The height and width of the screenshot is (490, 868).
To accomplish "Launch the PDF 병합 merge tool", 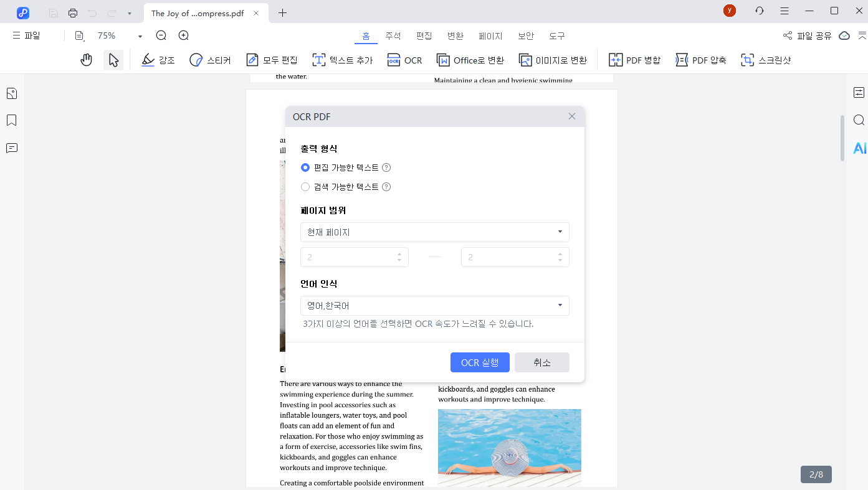I will (x=634, y=59).
